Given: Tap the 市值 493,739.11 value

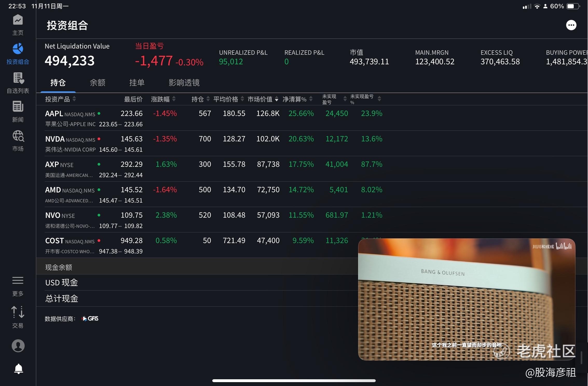Looking at the screenshot, I should [369, 62].
